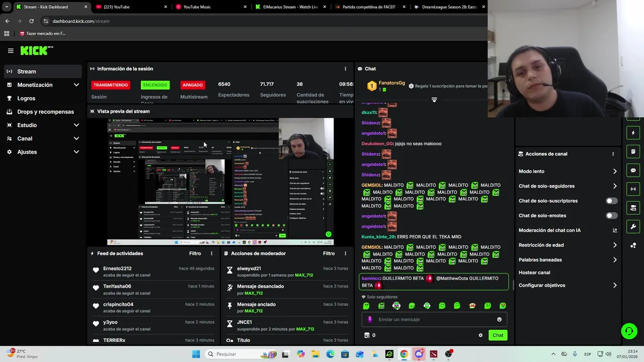Switch to the (221) YouTube tab
This screenshot has height=362, width=644.
click(x=132, y=7)
